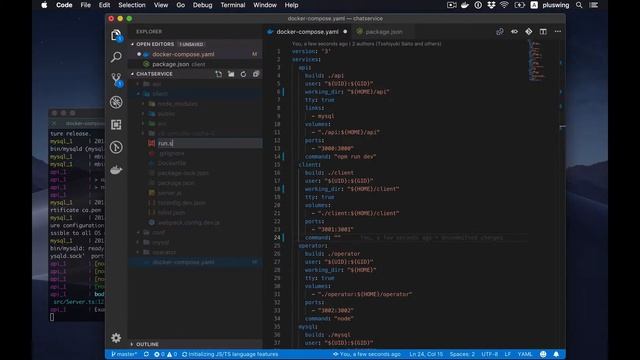Open the File menu
640x360 pixels.
point(86,5)
